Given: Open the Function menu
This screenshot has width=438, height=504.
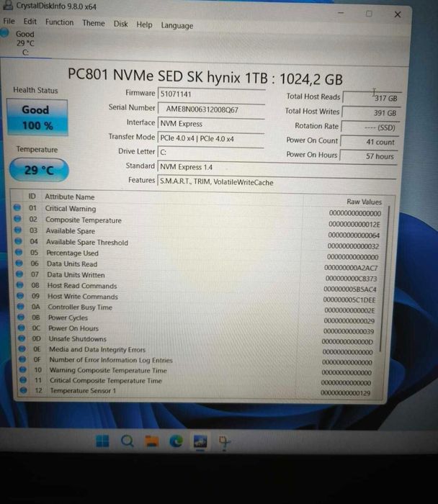Looking at the screenshot, I should tap(59, 22).
